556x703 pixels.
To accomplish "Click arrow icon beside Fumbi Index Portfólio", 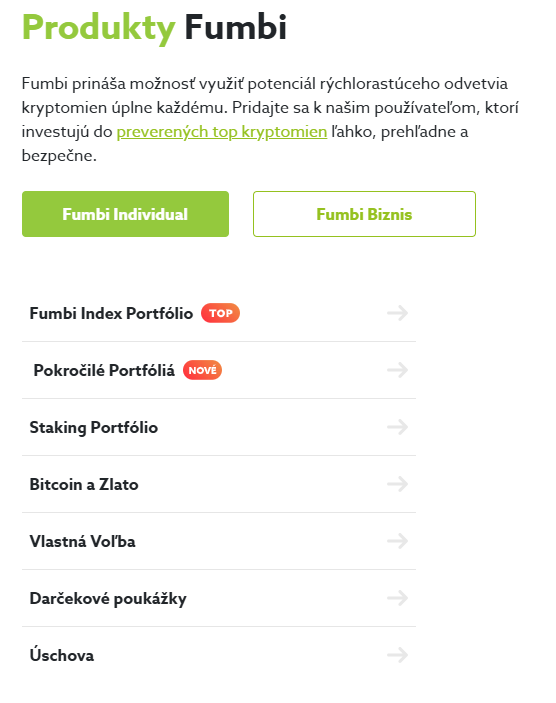I will click(397, 313).
